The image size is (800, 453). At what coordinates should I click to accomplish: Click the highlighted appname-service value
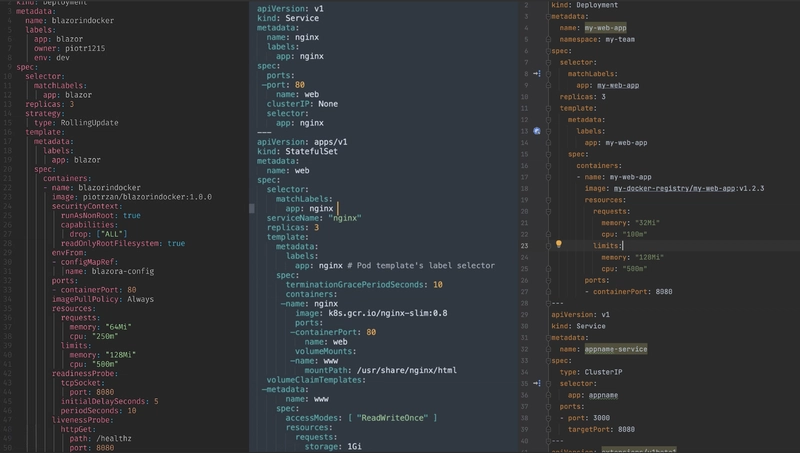point(616,349)
